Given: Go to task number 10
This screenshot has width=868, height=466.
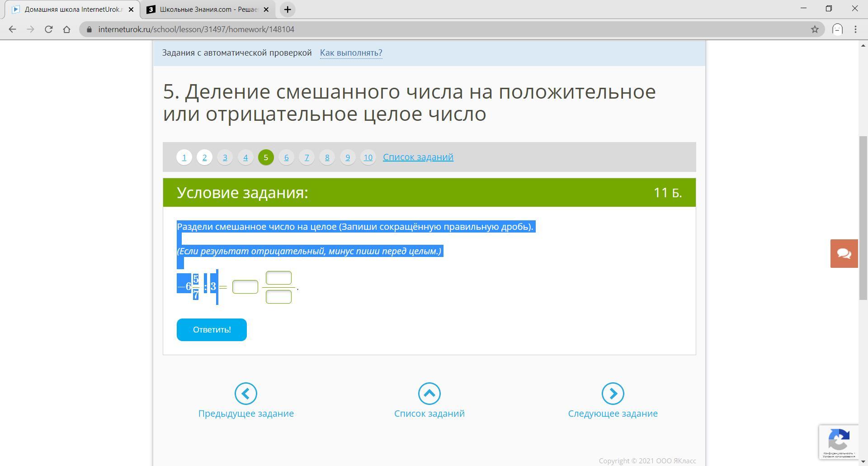Looking at the screenshot, I should pos(368,157).
